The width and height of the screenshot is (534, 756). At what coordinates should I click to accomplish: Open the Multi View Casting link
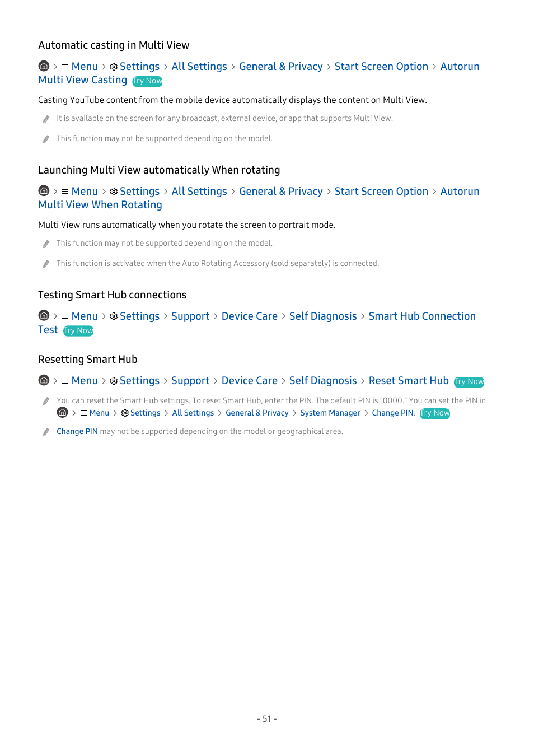(x=83, y=80)
